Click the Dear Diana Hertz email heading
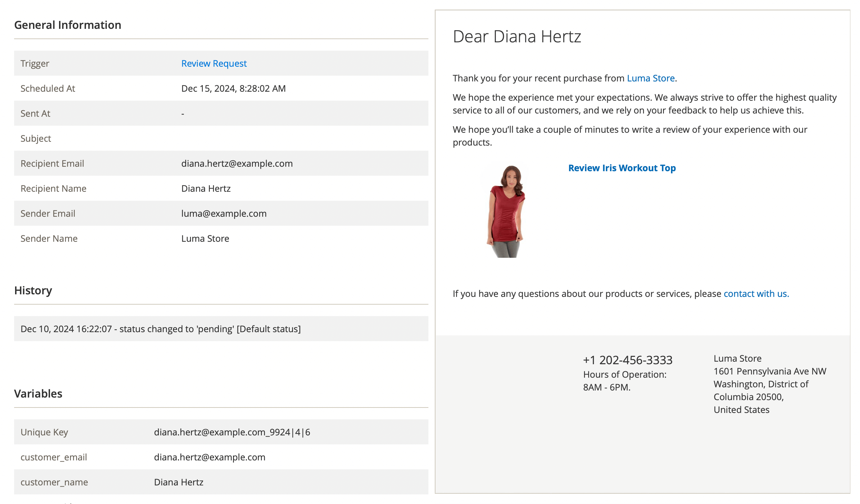 (517, 37)
